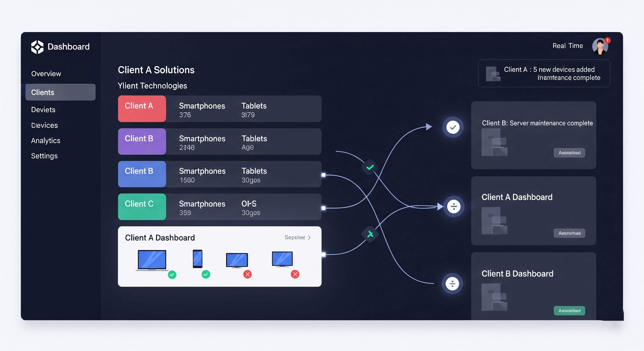Click the Dashboard logo icon
Viewport: 644px width, 351px height.
[x=37, y=47]
